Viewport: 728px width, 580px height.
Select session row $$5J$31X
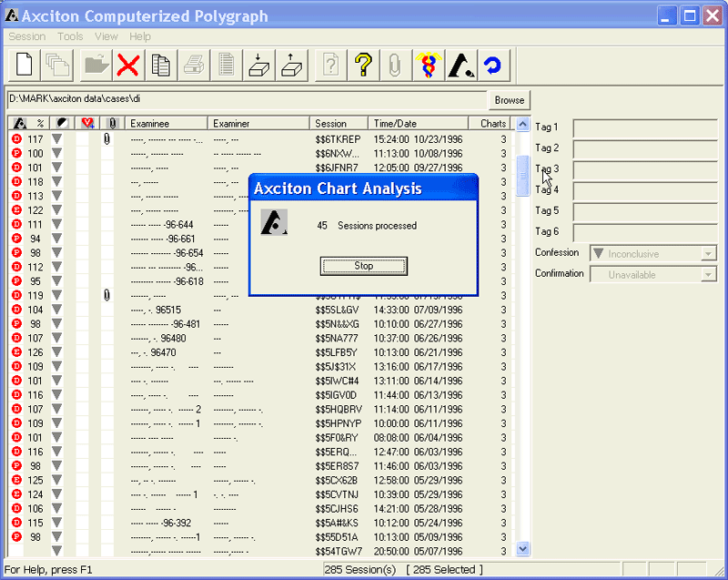(260, 366)
